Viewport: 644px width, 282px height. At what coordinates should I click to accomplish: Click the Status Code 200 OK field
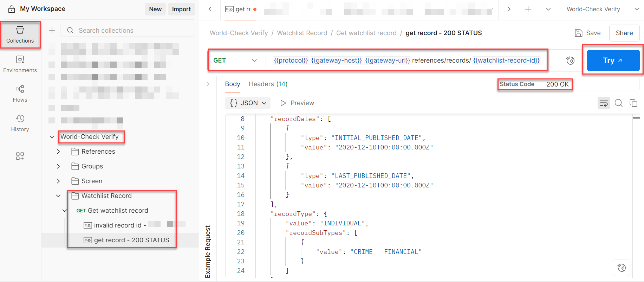(534, 84)
